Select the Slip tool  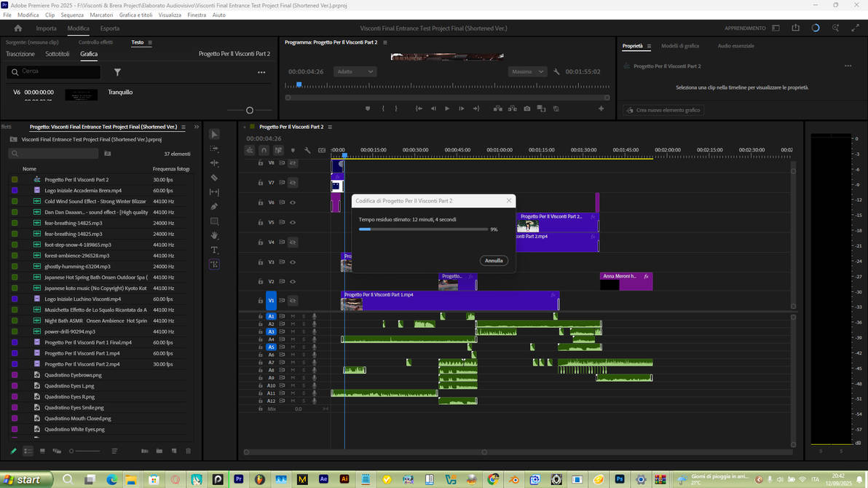click(214, 192)
